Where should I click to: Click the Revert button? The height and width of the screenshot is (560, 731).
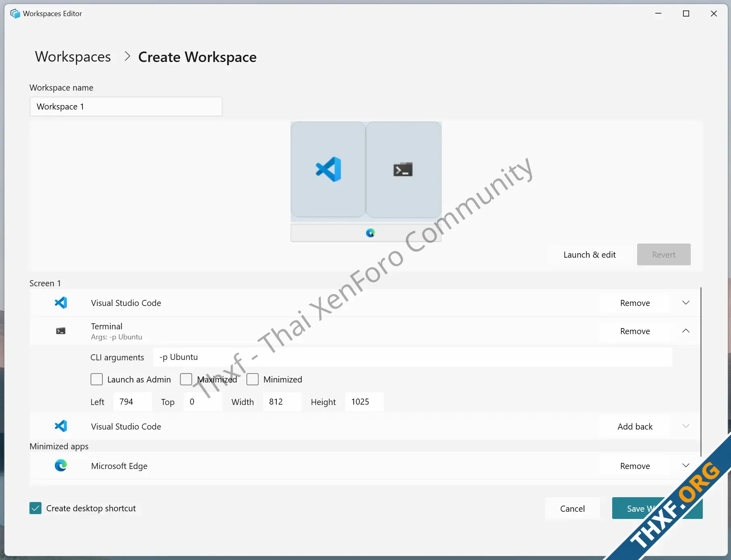(x=664, y=254)
